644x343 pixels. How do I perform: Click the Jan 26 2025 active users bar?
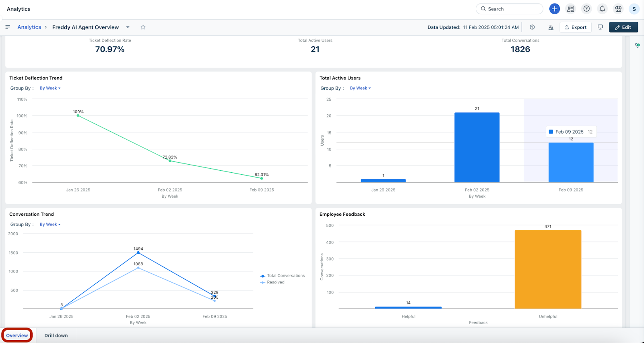point(383,181)
